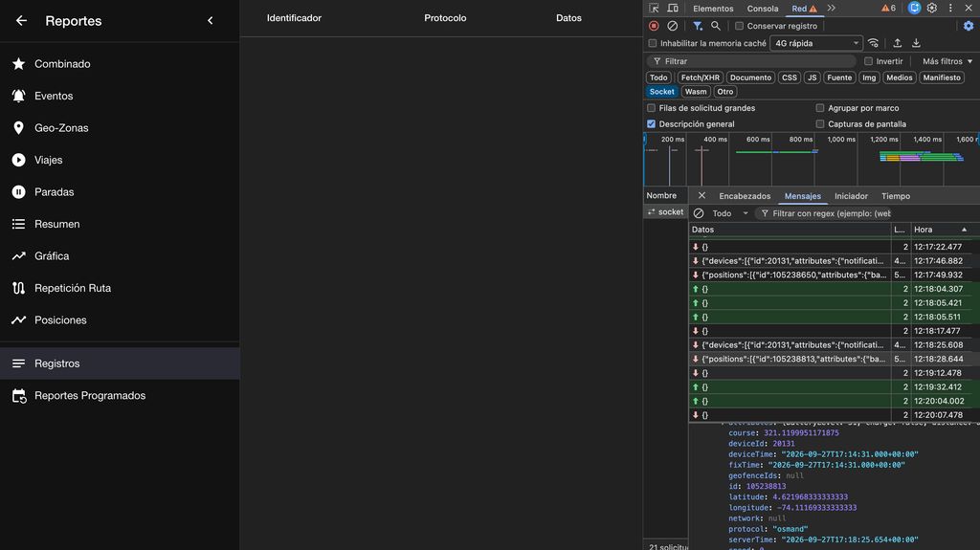
Task: Select the Paradas pause icon
Action: [x=19, y=192]
